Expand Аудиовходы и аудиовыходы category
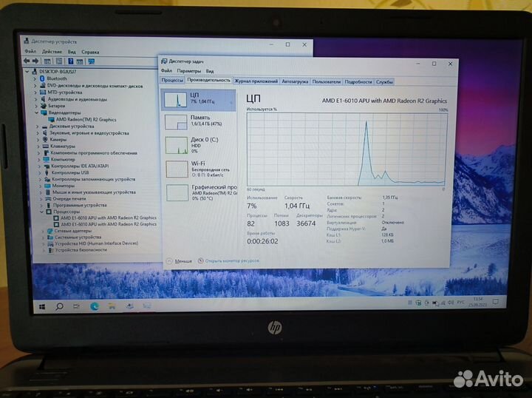Viewport: 532px width, 398px height. 35,99
